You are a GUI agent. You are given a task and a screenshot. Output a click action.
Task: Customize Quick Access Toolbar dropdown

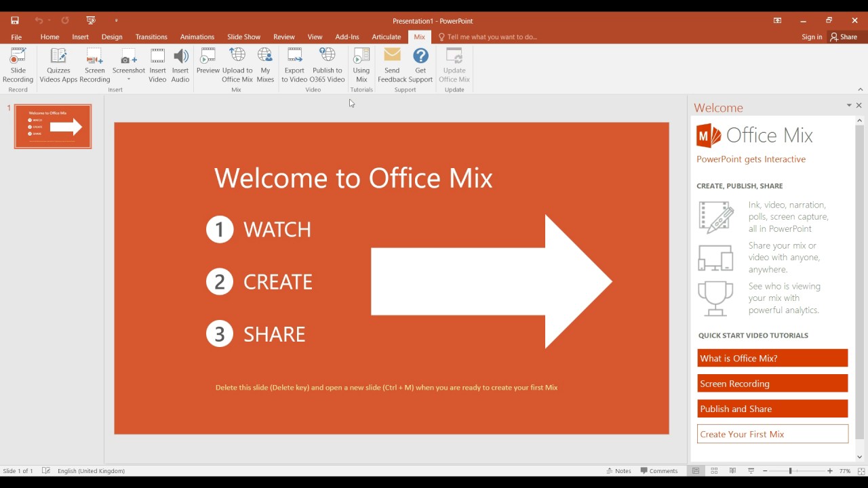(x=117, y=21)
